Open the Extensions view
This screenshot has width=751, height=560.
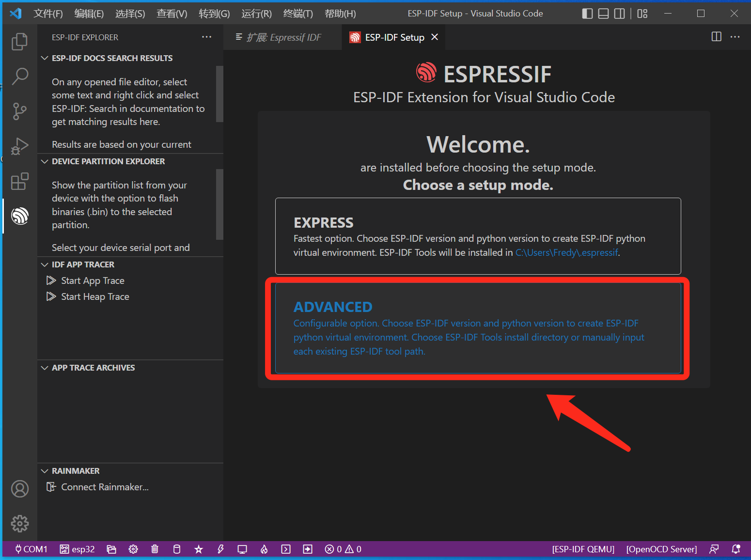[20, 182]
